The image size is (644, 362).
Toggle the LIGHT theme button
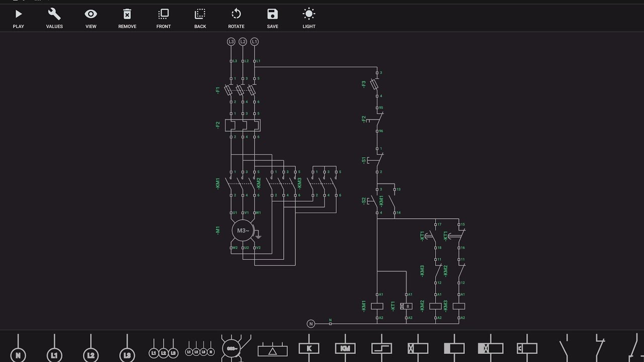(309, 19)
